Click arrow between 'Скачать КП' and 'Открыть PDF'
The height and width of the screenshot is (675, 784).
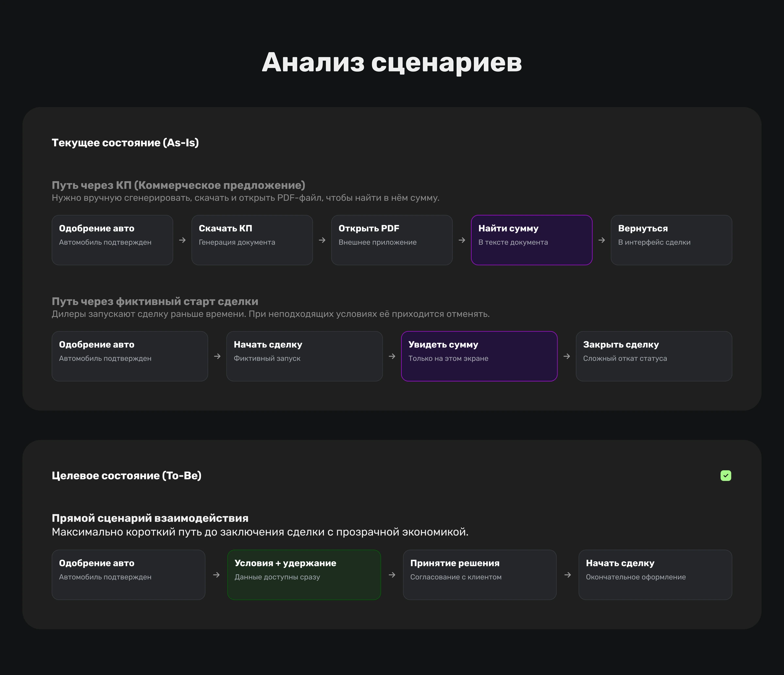(x=322, y=240)
